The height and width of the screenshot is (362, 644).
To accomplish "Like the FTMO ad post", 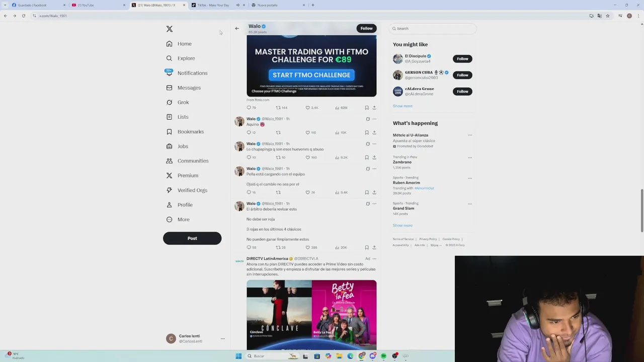I will [308, 108].
